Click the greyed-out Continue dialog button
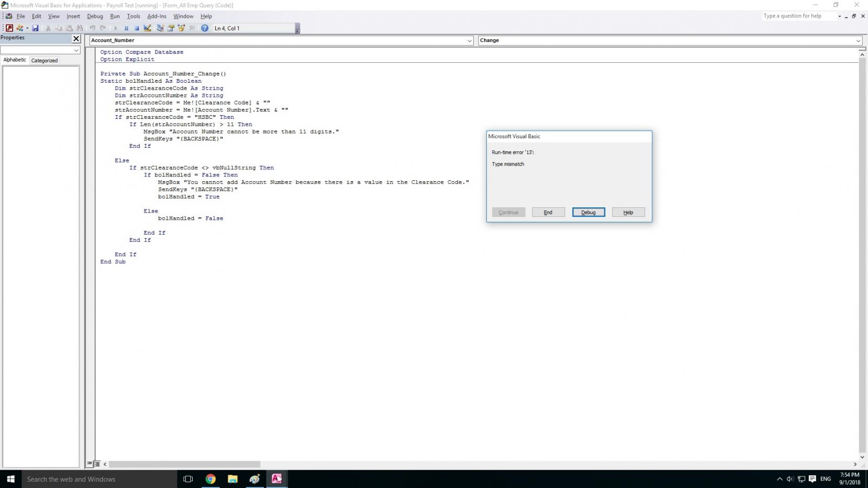The width and height of the screenshot is (868, 488). (x=508, y=212)
